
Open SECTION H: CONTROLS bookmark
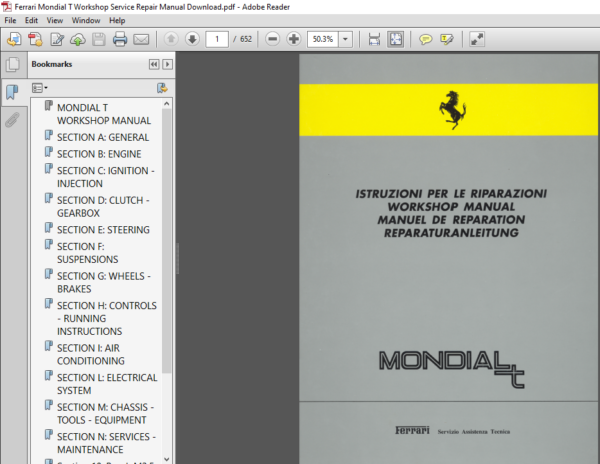click(107, 318)
